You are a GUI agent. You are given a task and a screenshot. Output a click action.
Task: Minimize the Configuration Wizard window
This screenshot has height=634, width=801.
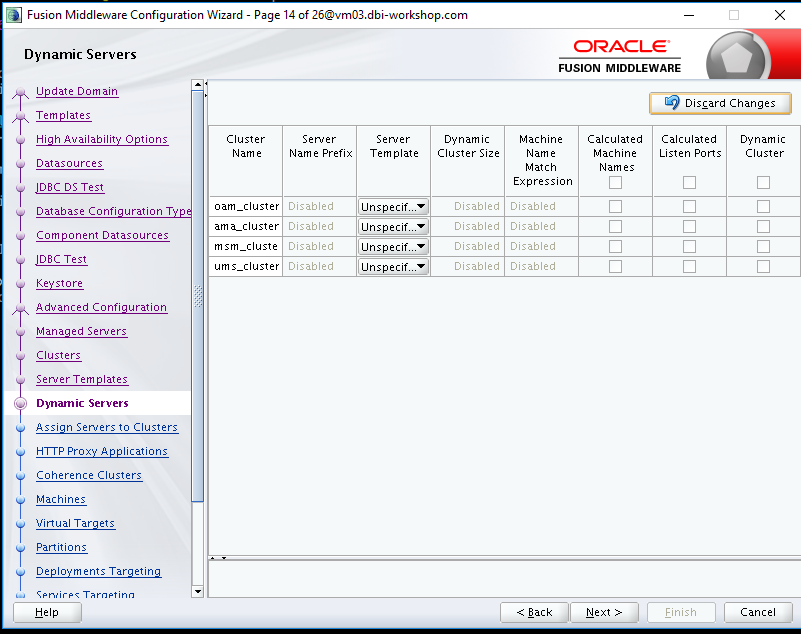coord(689,15)
